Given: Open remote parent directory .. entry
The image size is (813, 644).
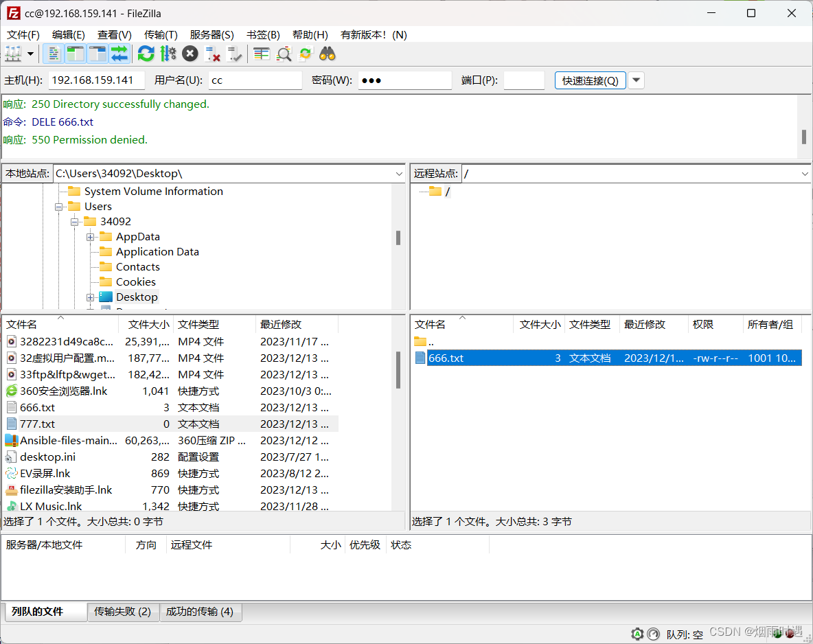Looking at the screenshot, I should [608, 342].
